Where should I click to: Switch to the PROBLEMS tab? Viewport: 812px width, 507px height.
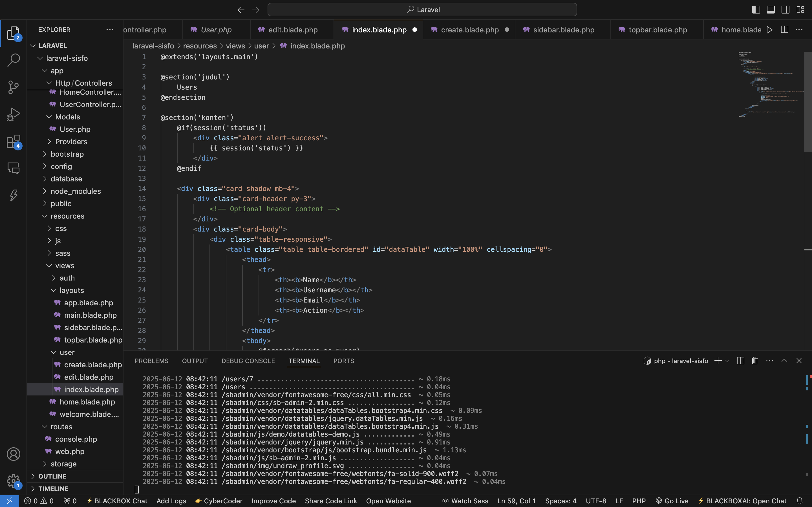[x=151, y=361]
